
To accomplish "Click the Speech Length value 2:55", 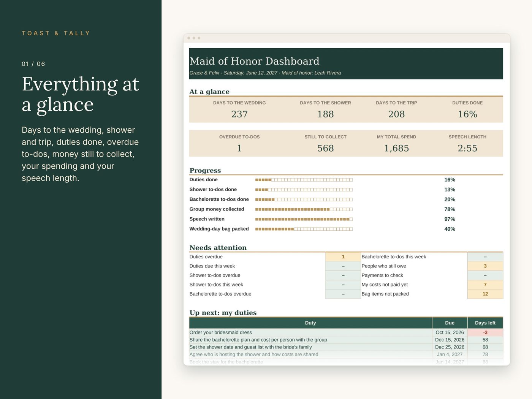I will (x=467, y=148).
